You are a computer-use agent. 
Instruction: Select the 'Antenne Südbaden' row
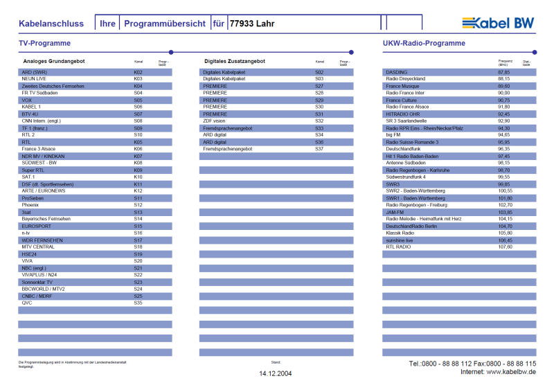pyautogui.click(x=459, y=163)
